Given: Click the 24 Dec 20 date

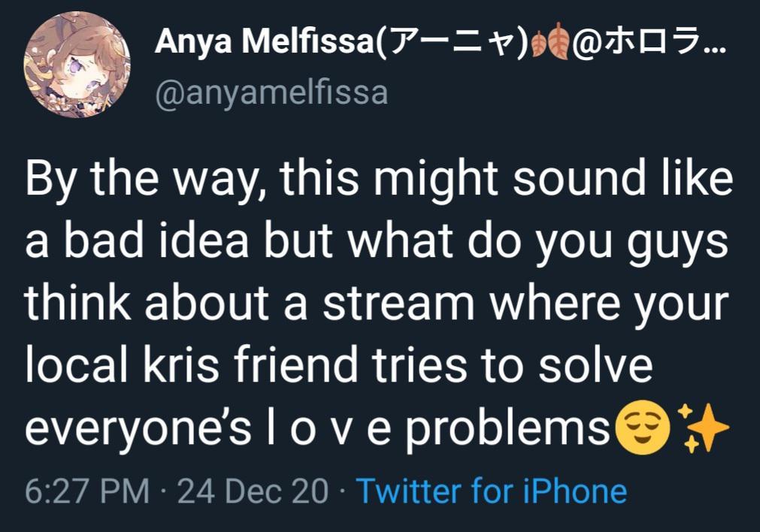Looking at the screenshot, I should point(253,491).
